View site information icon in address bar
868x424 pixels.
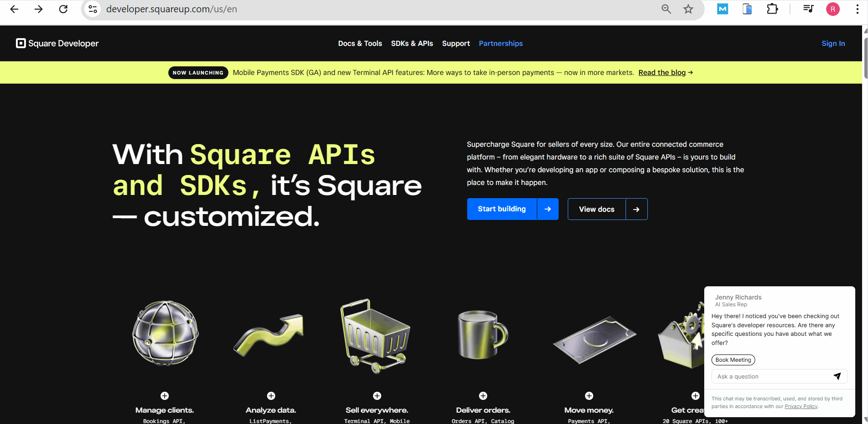point(93,9)
